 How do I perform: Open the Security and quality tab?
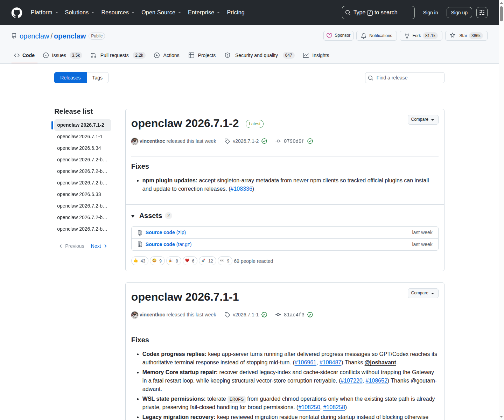pos(259,55)
